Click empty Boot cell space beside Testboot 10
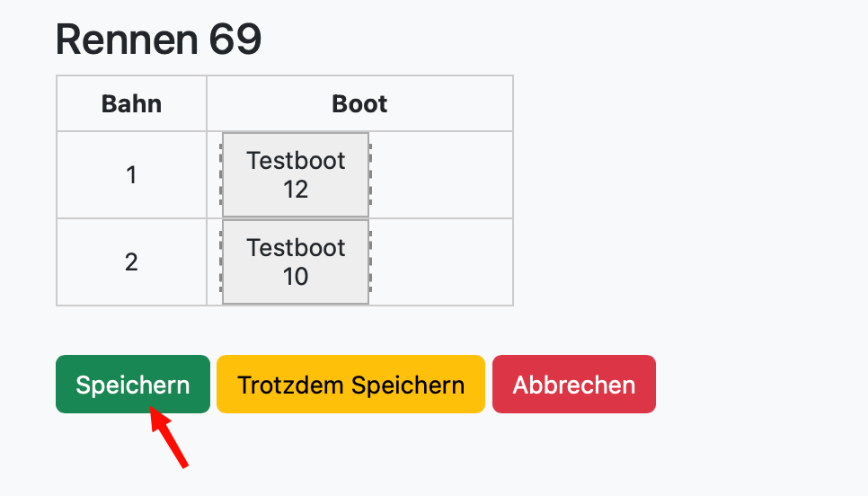Image resolution: width=868 pixels, height=496 pixels. 442,261
